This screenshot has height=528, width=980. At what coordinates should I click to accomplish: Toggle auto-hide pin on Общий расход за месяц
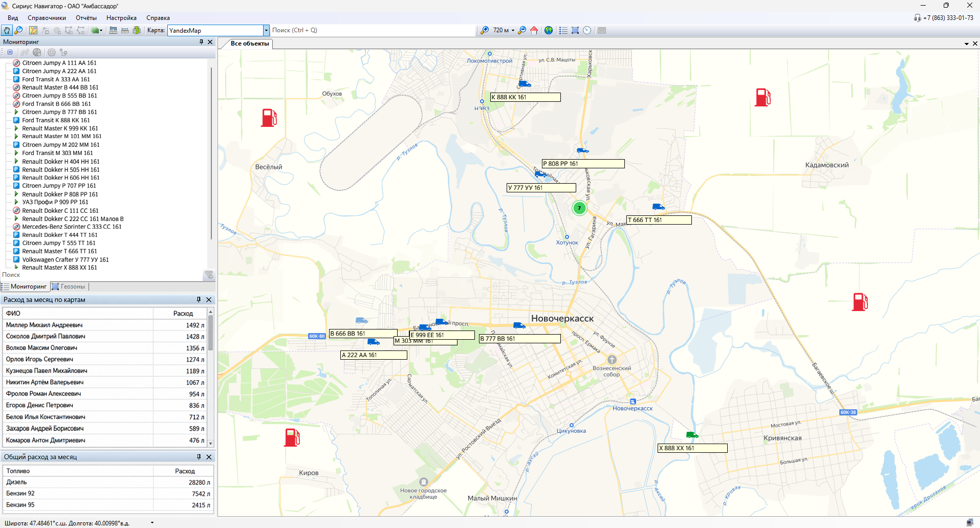(199, 457)
